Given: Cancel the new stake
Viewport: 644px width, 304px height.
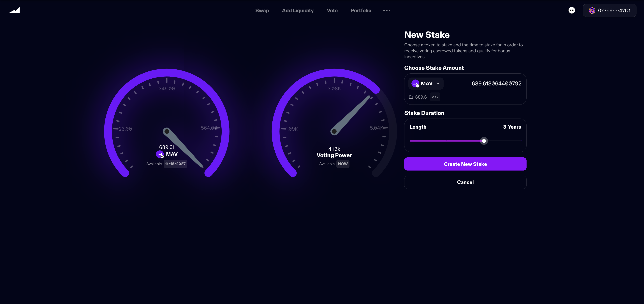Looking at the screenshot, I should tap(465, 182).
